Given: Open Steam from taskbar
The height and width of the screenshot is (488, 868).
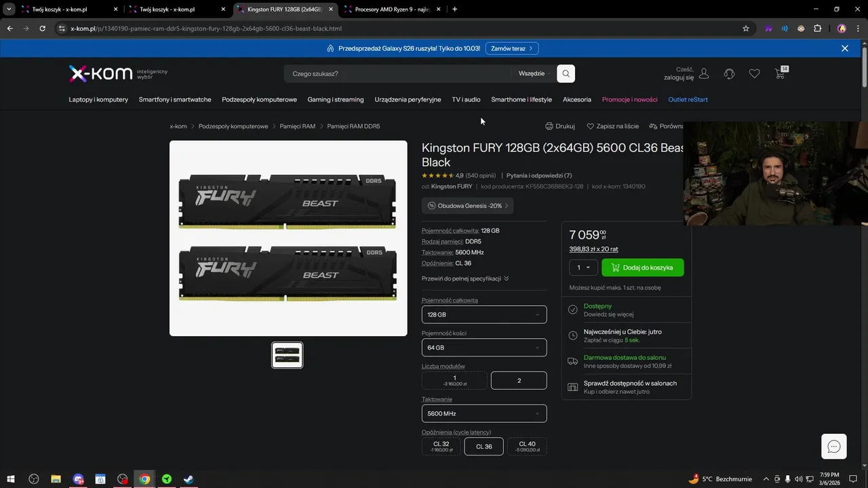Looking at the screenshot, I should (189, 479).
